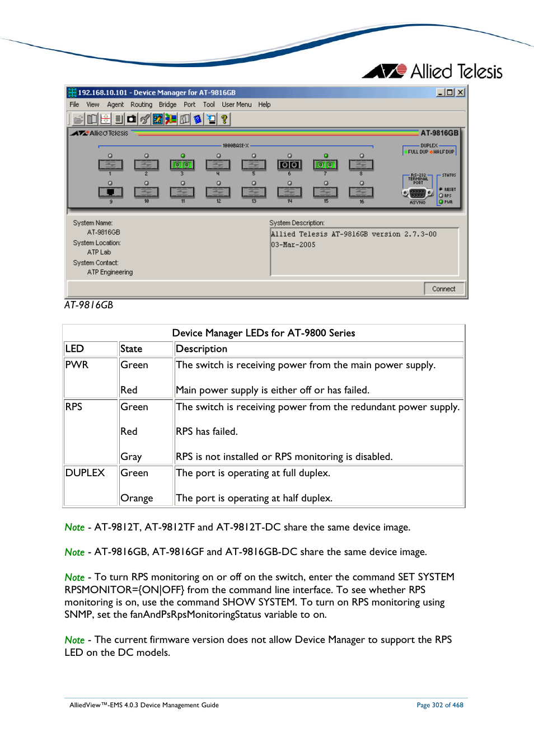This screenshot has height=756, width=534.
Task: Click the ATP Engineering contact value
Action: click(110, 273)
